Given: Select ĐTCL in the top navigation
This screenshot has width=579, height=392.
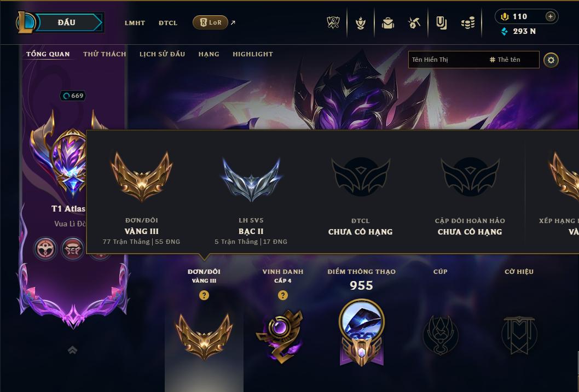Looking at the screenshot, I should click(168, 23).
